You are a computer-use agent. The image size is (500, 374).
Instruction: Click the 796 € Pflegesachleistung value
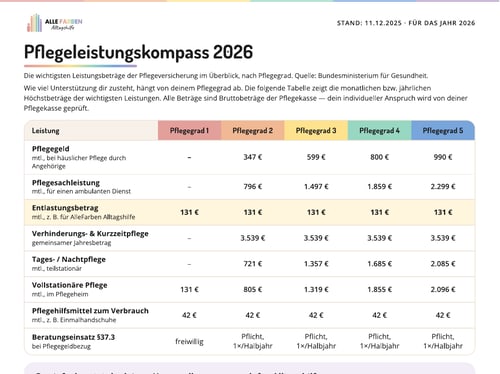tap(253, 187)
